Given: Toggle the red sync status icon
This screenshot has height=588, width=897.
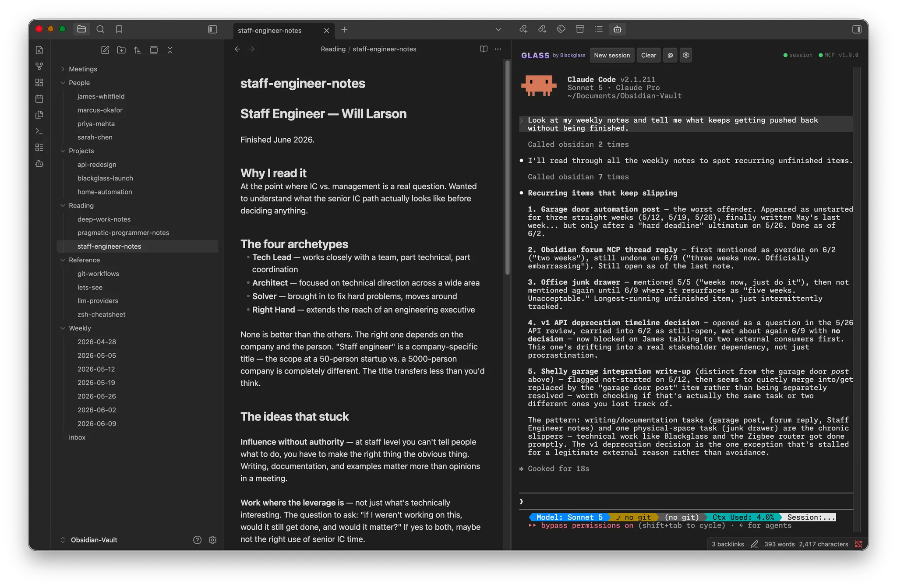Looking at the screenshot, I should pos(858,544).
